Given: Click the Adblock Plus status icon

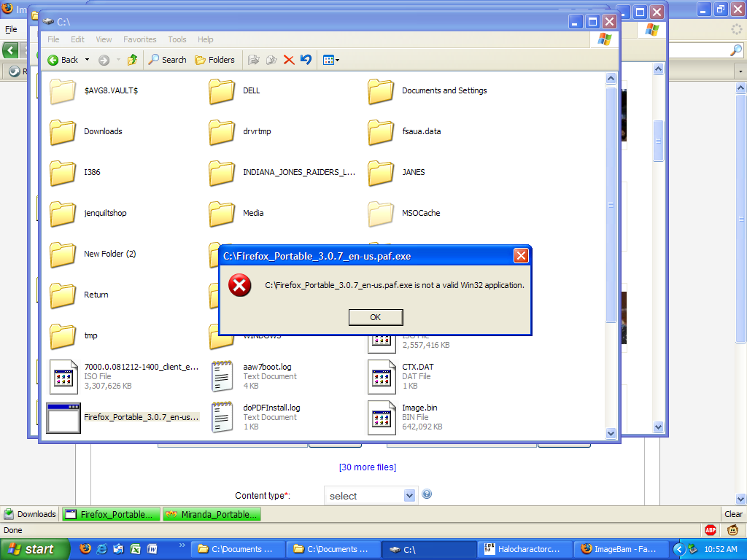Looking at the screenshot, I should click(711, 530).
